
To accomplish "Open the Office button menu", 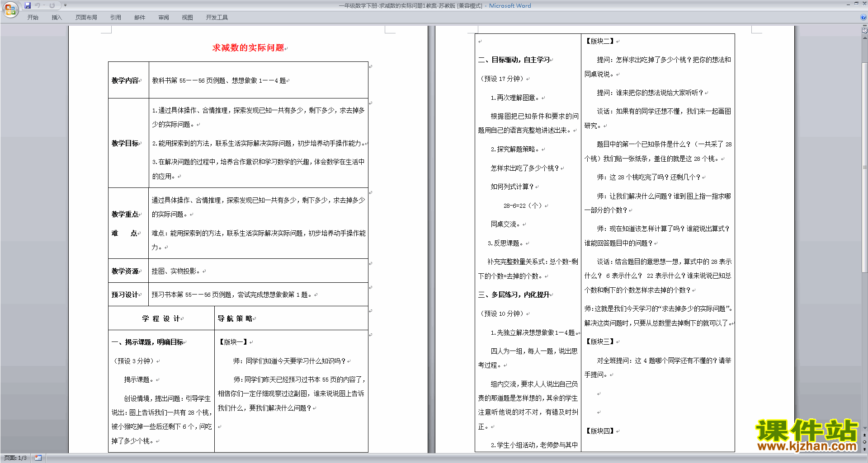I will 10,9.
